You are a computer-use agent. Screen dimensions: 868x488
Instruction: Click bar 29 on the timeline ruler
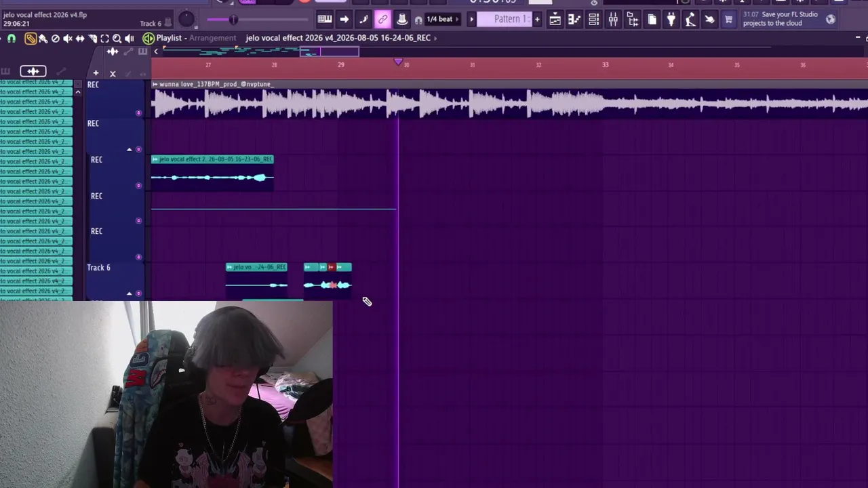click(x=341, y=65)
